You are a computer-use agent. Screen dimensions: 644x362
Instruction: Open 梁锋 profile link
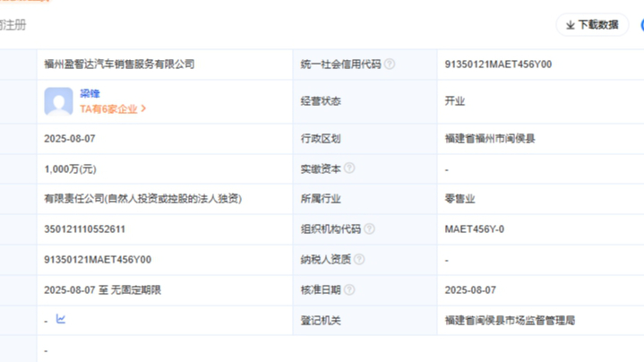click(x=90, y=93)
